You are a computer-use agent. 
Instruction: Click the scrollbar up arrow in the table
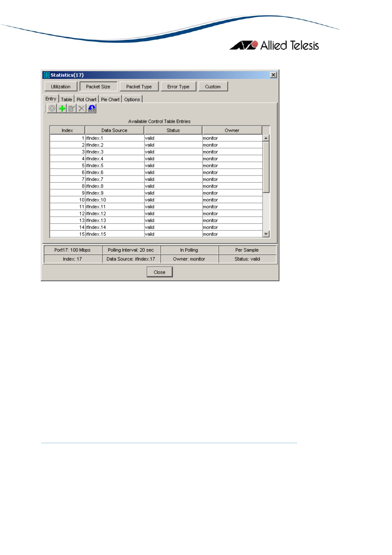coord(266,138)
